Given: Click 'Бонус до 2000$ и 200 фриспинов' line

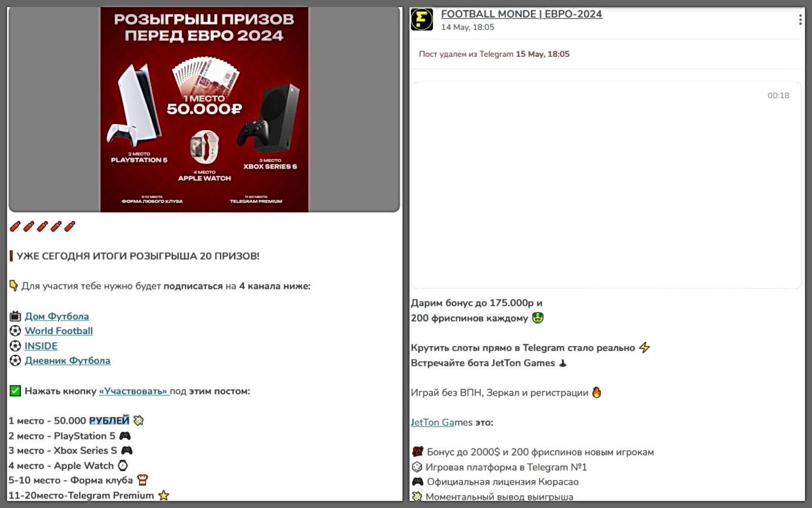Looking at the screenshot, I should pos(532,452).
